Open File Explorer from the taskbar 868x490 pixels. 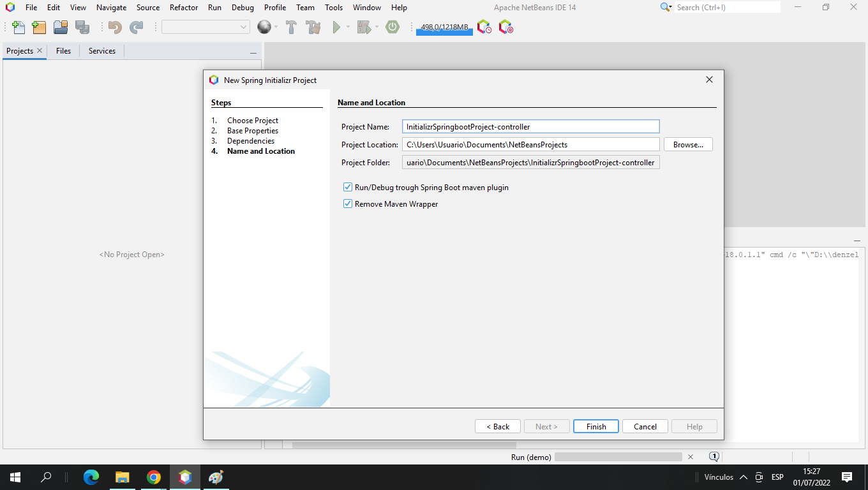coord(122,477)
